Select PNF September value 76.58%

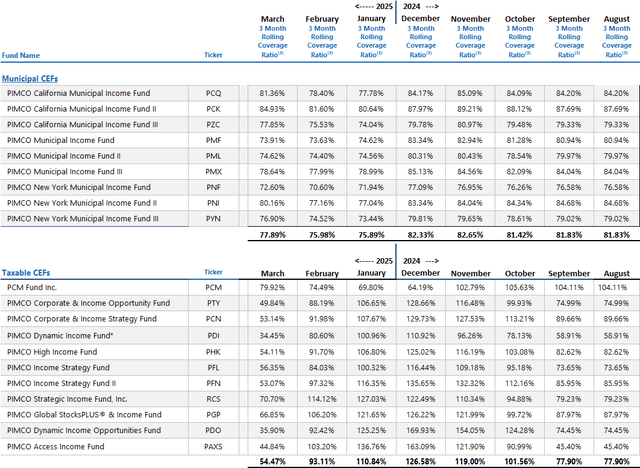(x=569, y=188)
